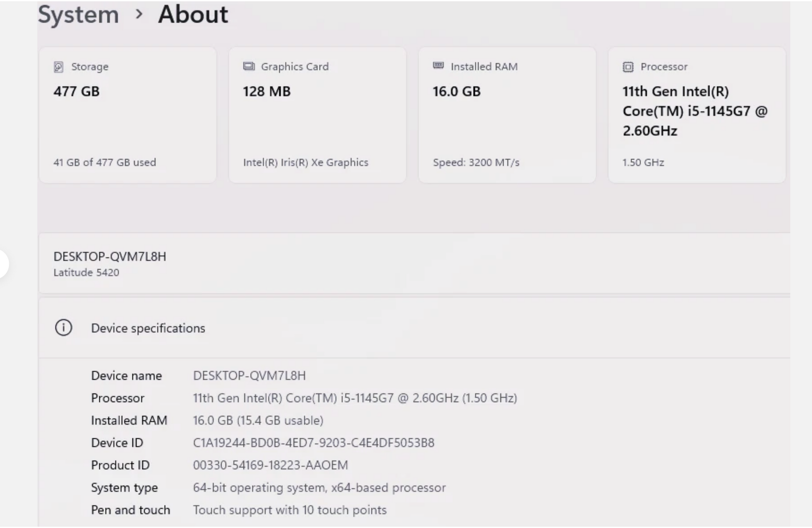Click the Storage disk icon
Image resolution: width=812 pixels, height=528 pixels.
58,67
